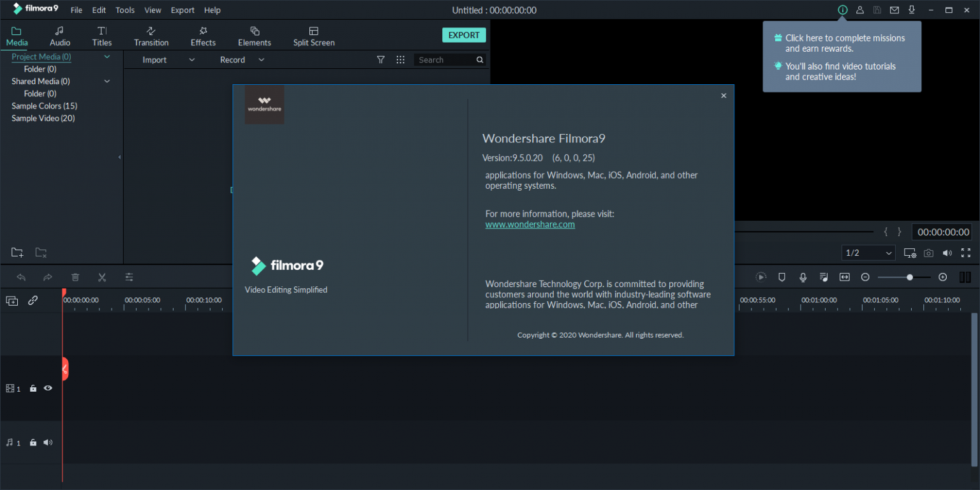Open the user account icon
The height and width of the screenshot is (490, 980).
(x=860, y=10)
